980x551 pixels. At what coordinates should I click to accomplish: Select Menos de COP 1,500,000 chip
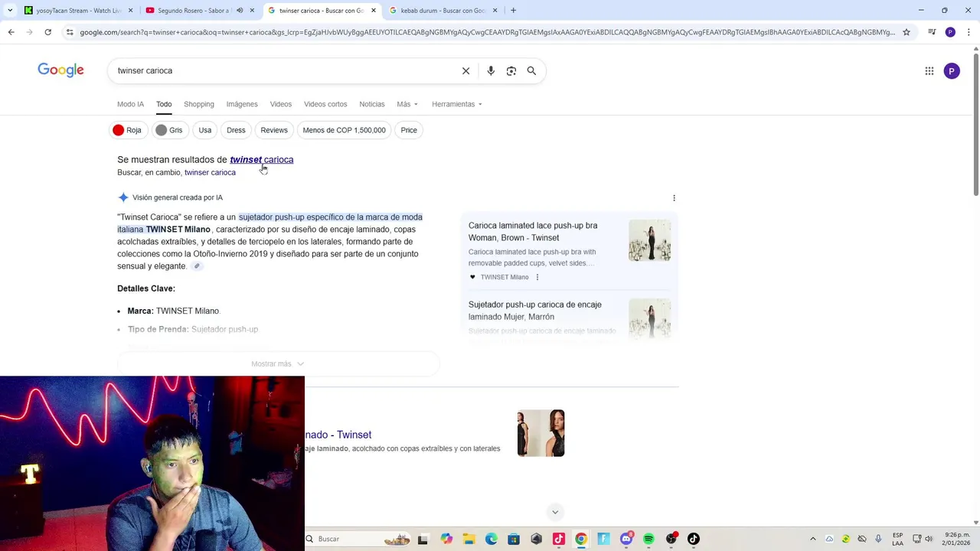344,130
